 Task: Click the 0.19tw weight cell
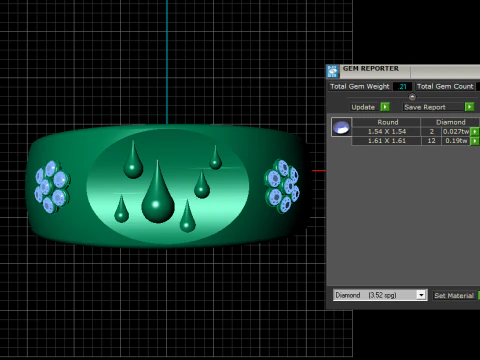456,141
